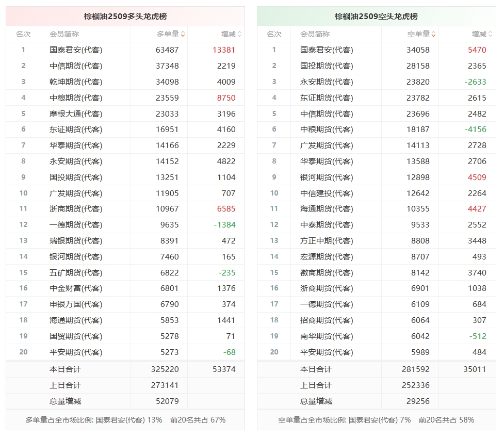Sort long table by 多单量 sort arrows
This screenshot has width=504, height=438.
coord(183,34)
